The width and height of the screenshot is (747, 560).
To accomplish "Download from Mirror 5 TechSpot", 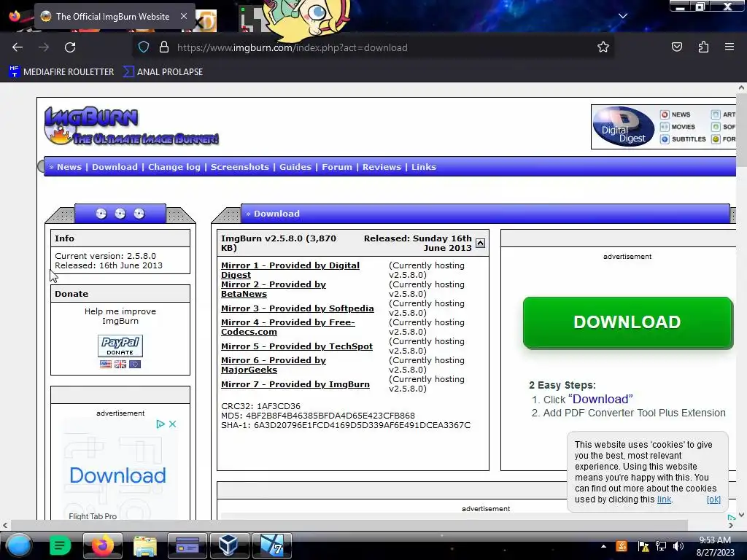I will coord(297,346).
